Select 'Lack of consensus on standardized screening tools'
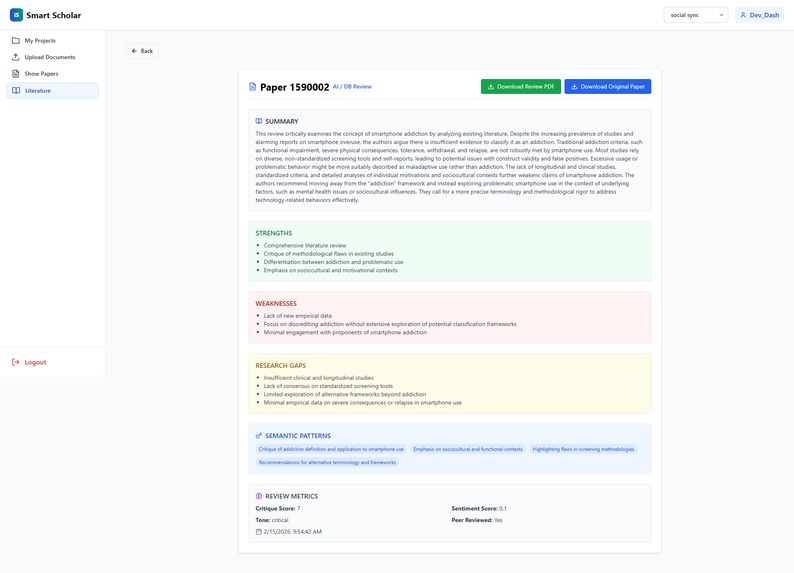The width and height of the screenshot is (794, 573). point(328,386)
